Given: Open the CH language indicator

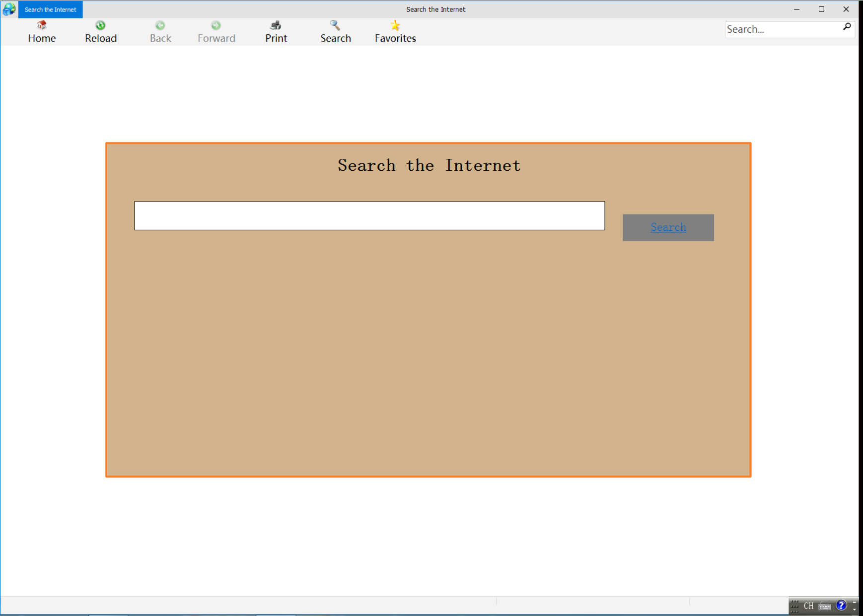Looking at the screenshot, I should pos(809,606).
